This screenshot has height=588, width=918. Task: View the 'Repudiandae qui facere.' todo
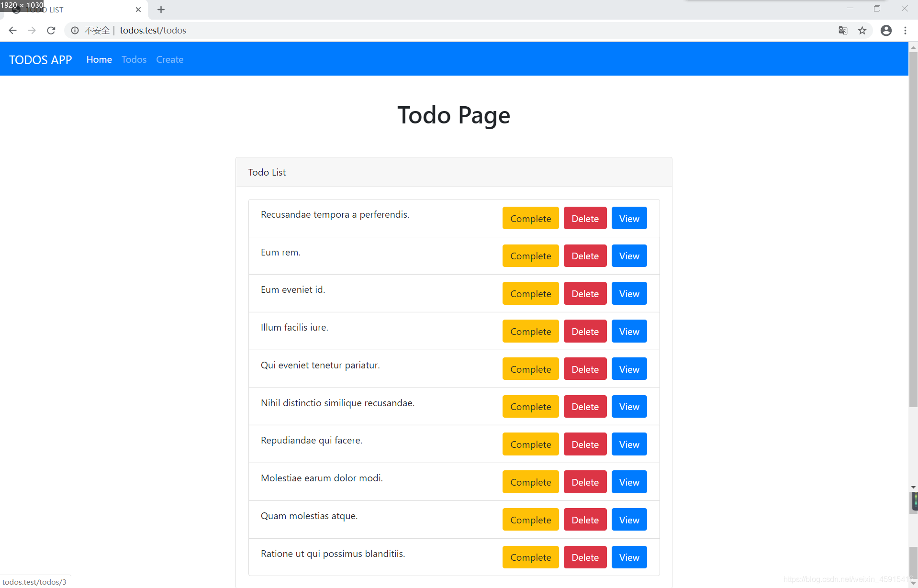629,444
